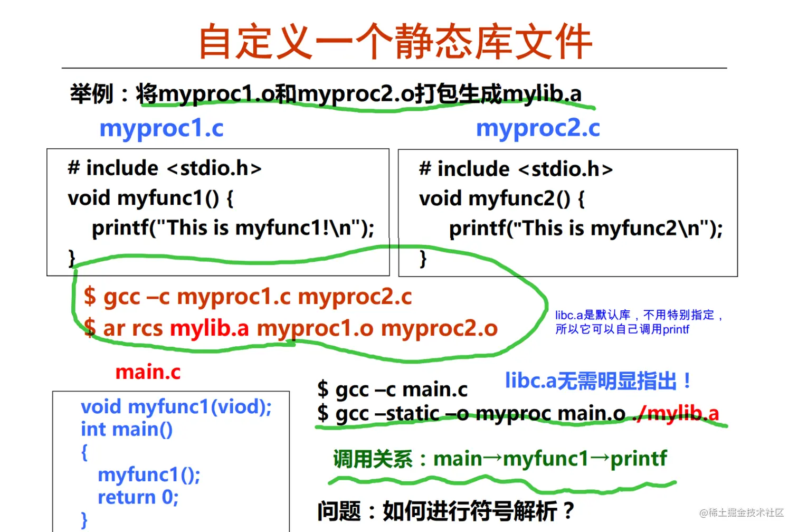Click the '# include <stdio.h>' line in myproc1.c box
This screenshot has height=532, width=798.
pyautogui.click(x=165, y=168)
